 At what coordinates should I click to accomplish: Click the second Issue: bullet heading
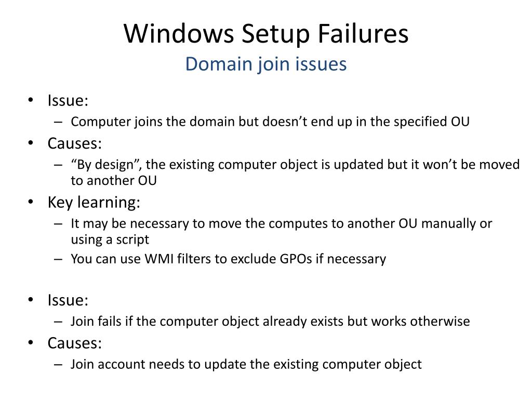68,300
